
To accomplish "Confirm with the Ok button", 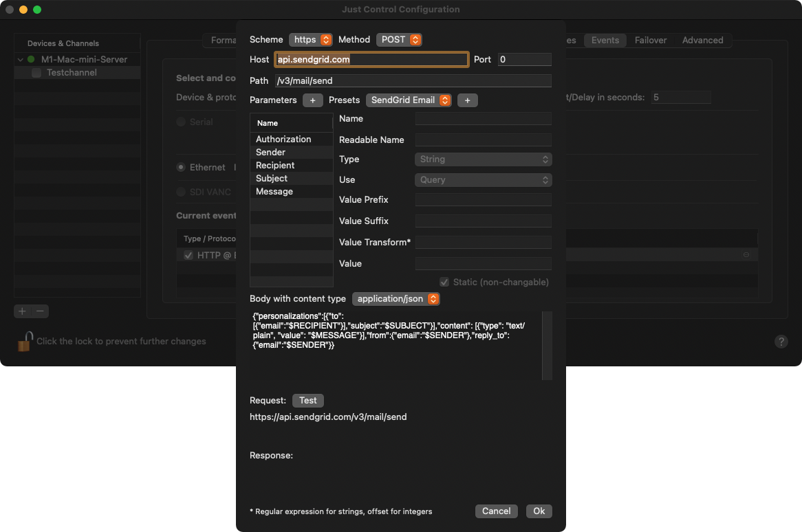I will pos(539,511).
